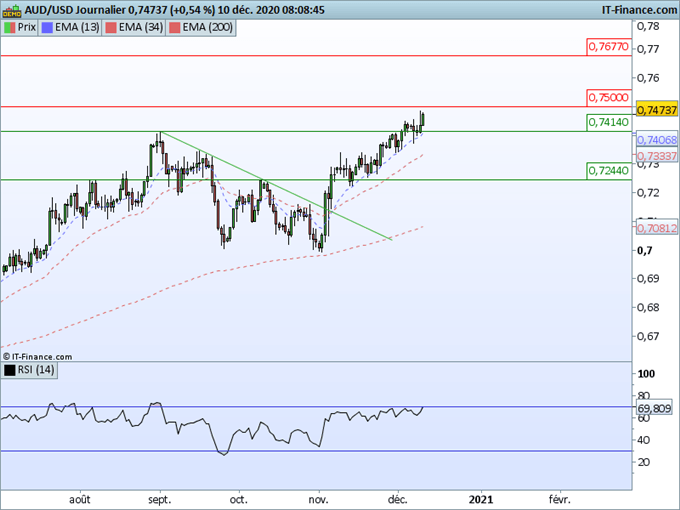Select the 0,75000 resistance level label
680x510 pixels.
pyautogui.click(x=609, y=97)
